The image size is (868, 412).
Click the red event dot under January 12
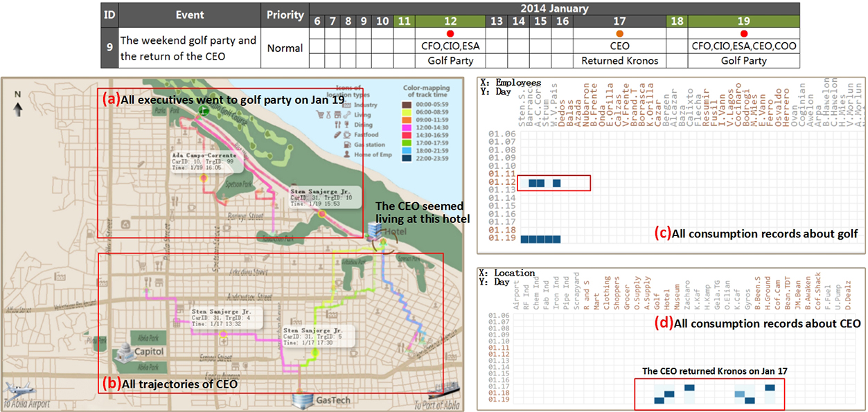point(450,33)
